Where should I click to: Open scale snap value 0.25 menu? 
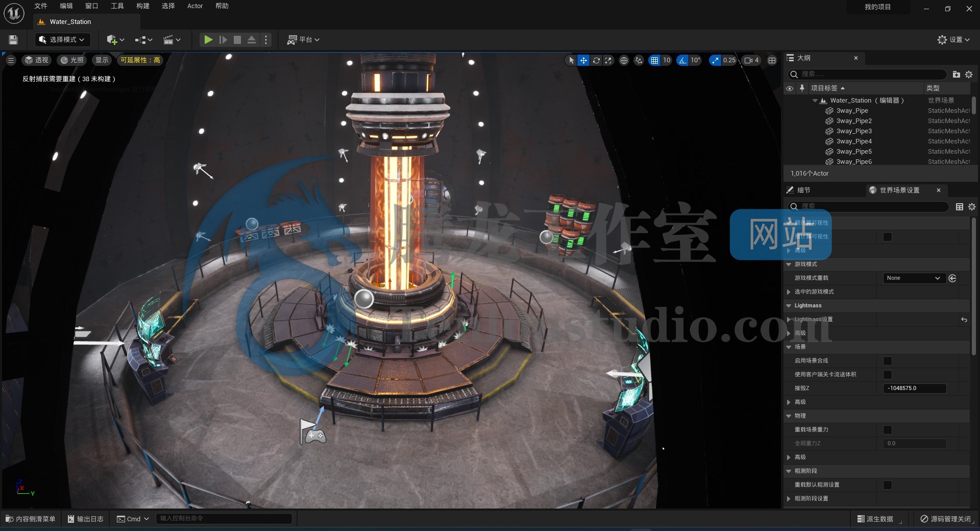point(729,60)
